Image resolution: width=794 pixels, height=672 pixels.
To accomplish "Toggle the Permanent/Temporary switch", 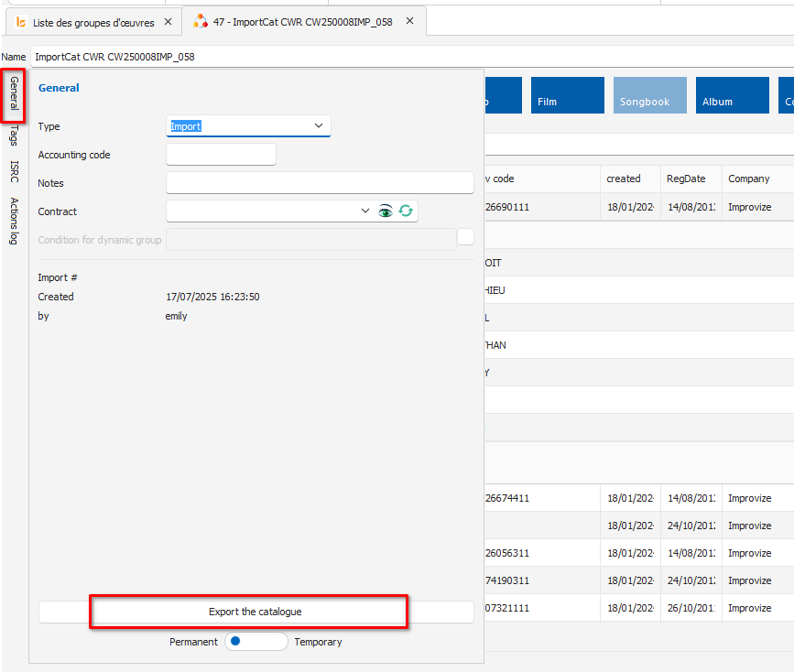I will [x=256, y=642].
